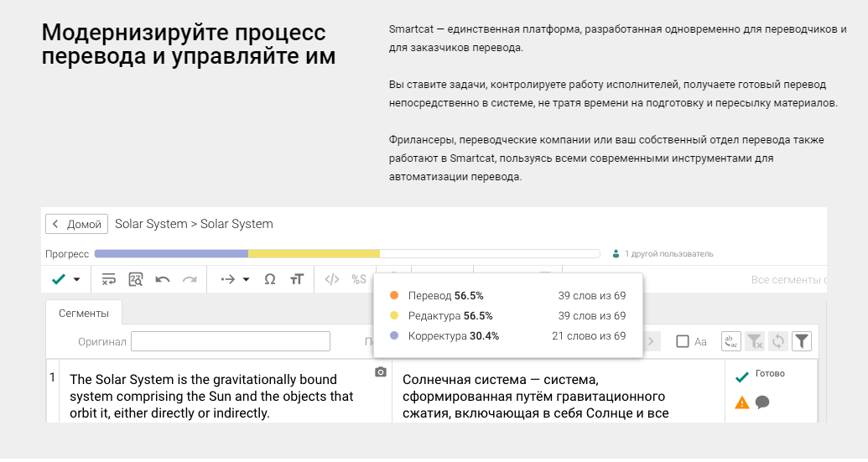Click the orange Перевод legend dot
The height and width of the screenshot is (462, 868).
pos(394,295)
